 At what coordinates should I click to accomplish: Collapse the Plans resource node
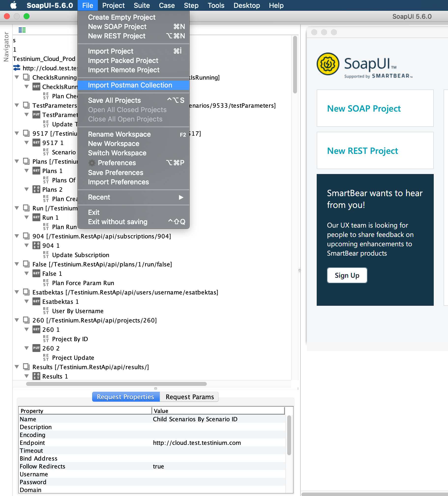point(17,161)
